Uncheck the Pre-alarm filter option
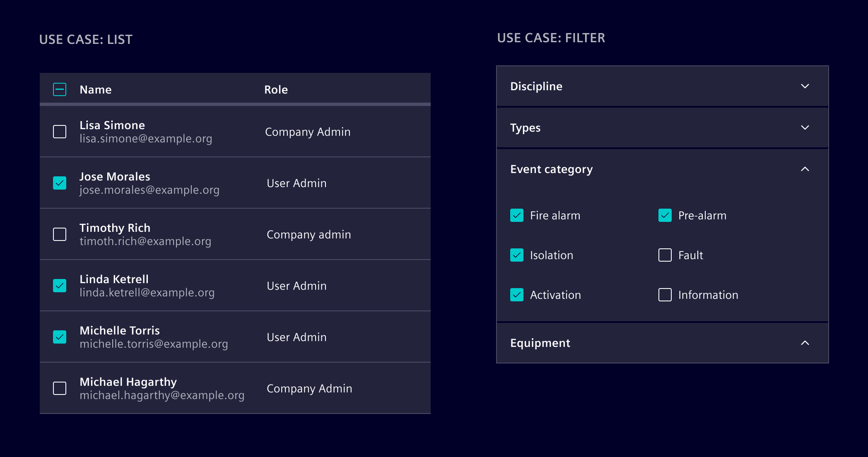Screen dimensions: 868x457 665,215
